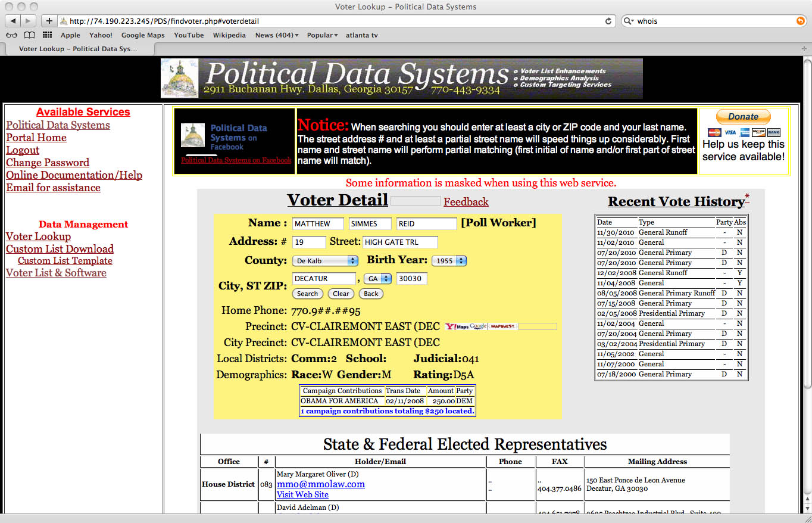Image resolution: width=812 pixels, height=523 pixels.
Task: Click the Bank payment icon
Action: click(x=773, y=132)
